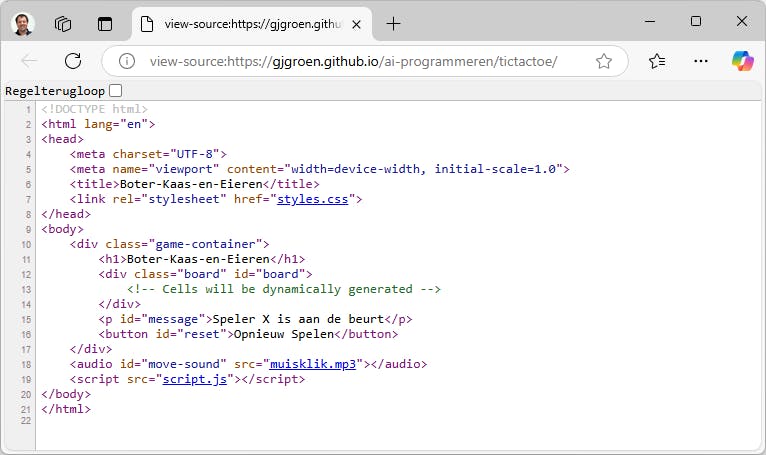
Task: Open the Copilot sidebar
Action: [743, 61]
